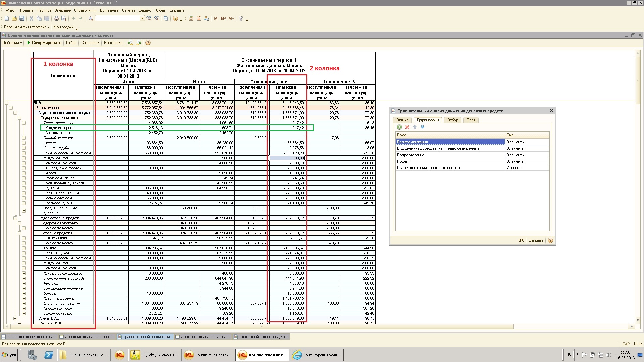The width and height of the screenshot is (644, 362).
Task: Click the Сформировать button
Action: [44, 43]
